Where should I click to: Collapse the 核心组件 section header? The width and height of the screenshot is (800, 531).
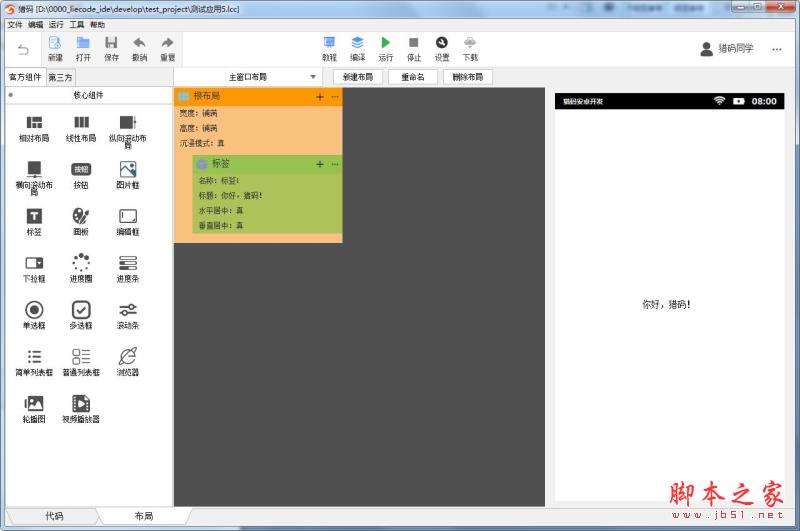pos(88,95)
